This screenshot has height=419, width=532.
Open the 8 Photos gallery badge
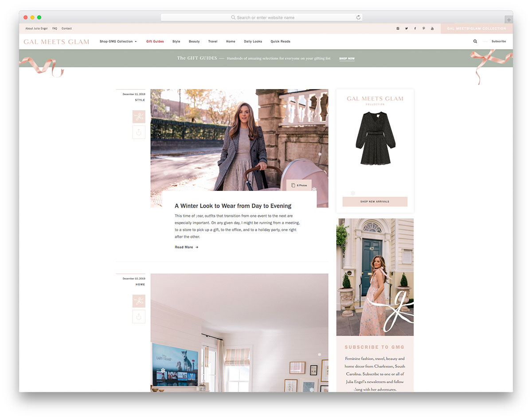click(299, 185)
